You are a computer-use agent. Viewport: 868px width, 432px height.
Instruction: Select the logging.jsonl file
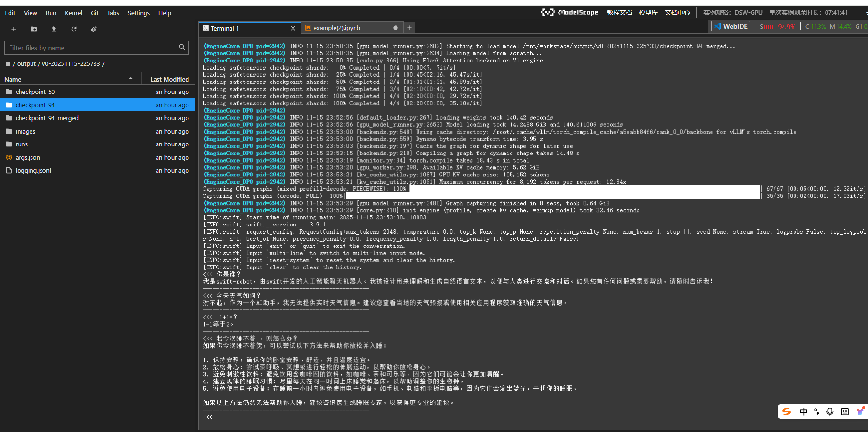(x=97, y=170)
